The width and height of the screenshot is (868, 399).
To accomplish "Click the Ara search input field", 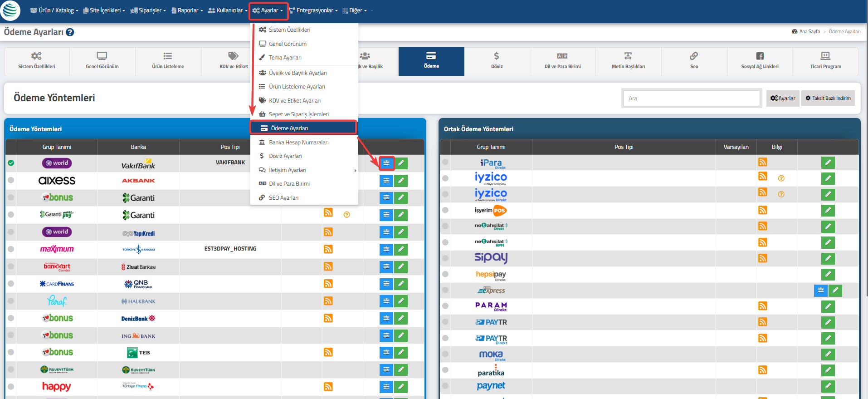I will 692,99.
